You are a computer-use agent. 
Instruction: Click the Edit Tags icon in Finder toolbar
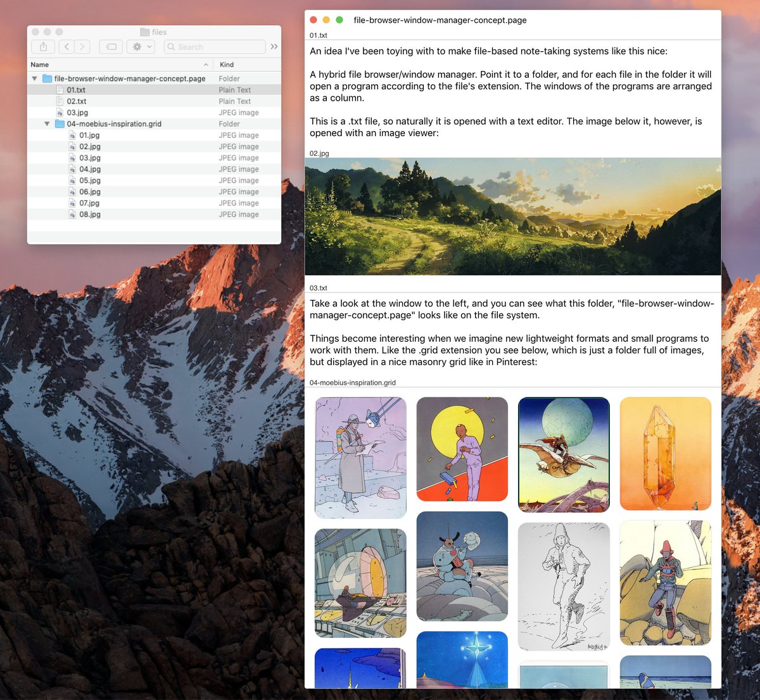(111, 47)
